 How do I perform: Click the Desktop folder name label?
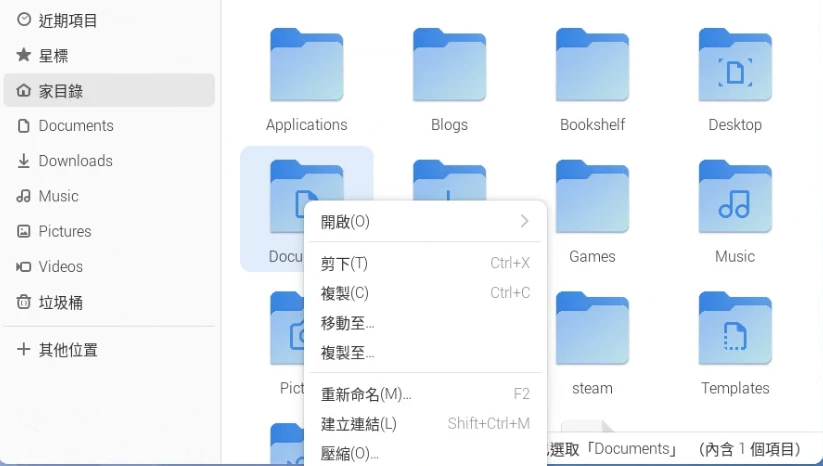(735, 125)
